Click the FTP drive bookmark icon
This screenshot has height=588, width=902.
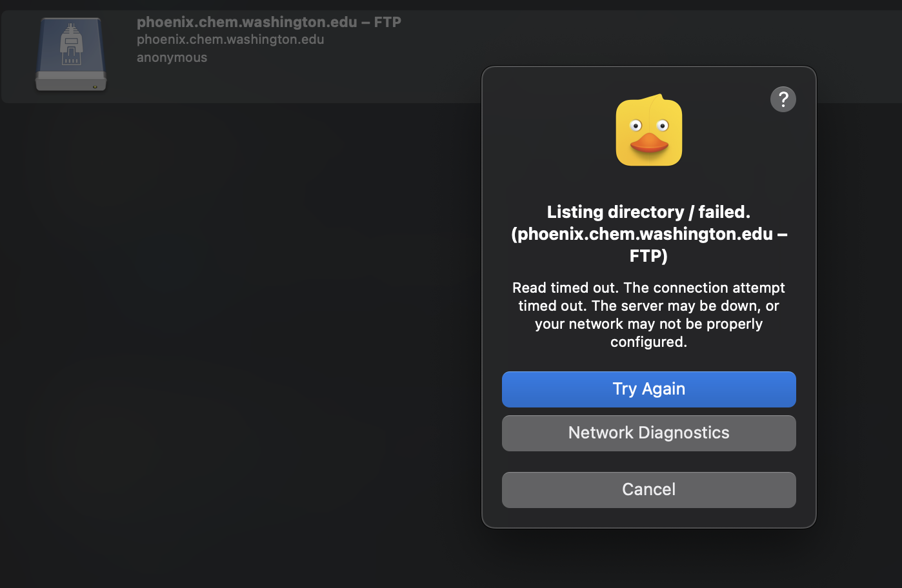[71, 54]
